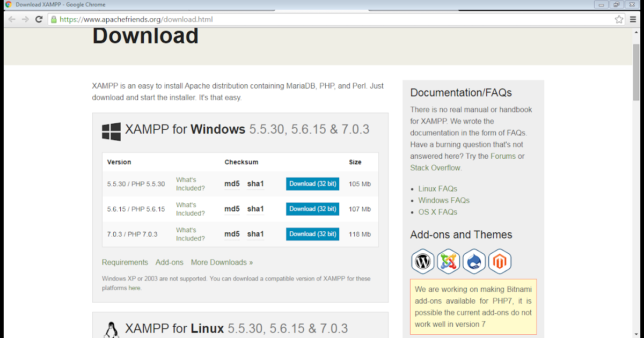Open the Magento add-on icon
The height and width of the screenshot is (338, 644).
(x=500, y=261)
